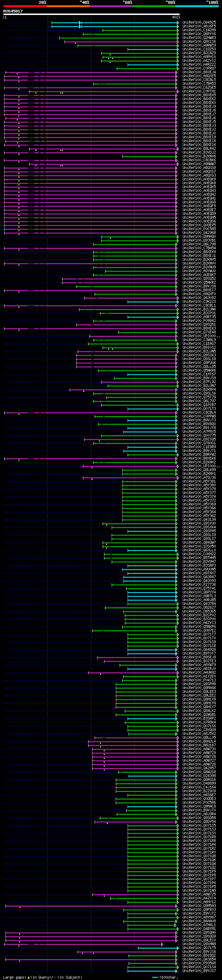Select label UniRef100_A8W725
The image size is (222, 980).
[x=199, y=894]
